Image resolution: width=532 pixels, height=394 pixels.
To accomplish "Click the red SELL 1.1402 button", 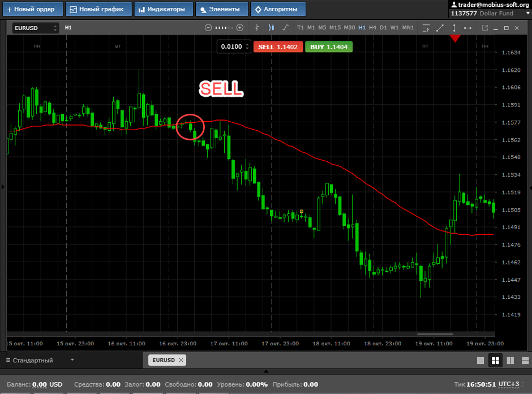I will coord(278,47).
